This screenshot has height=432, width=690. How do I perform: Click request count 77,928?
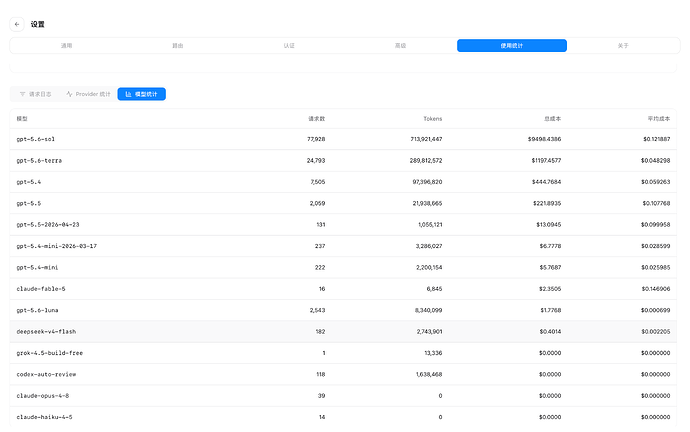[316, 139]
